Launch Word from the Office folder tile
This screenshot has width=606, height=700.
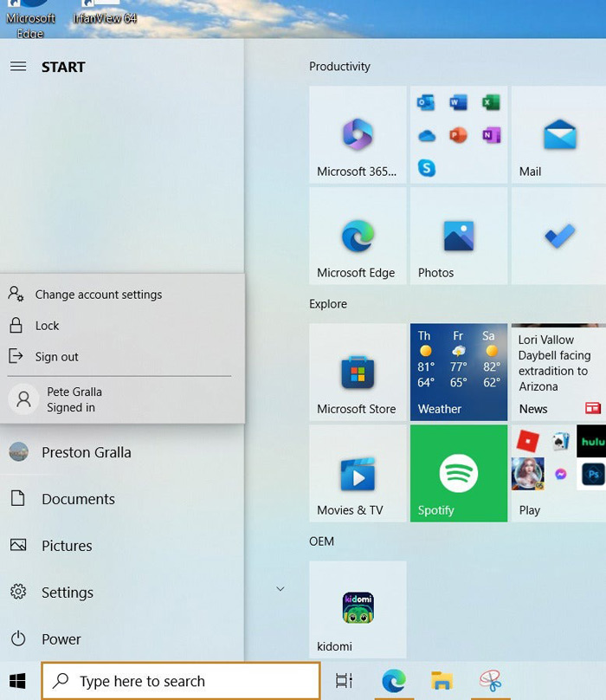(459, 103)
